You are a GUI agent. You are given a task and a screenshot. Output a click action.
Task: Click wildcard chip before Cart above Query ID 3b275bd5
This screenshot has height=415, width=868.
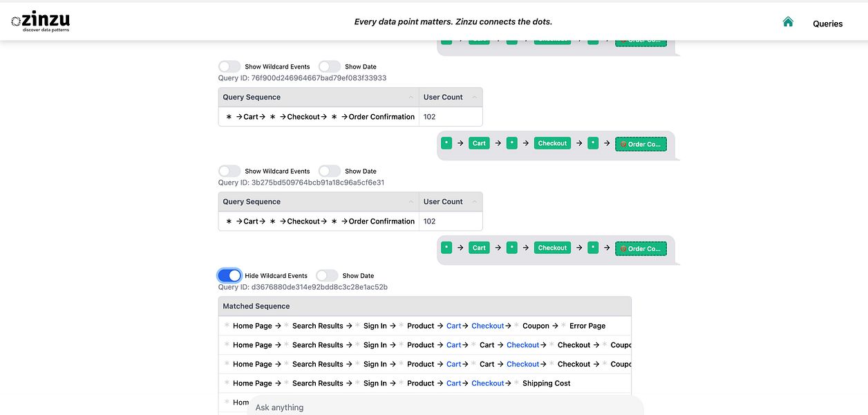coord(446,143)
